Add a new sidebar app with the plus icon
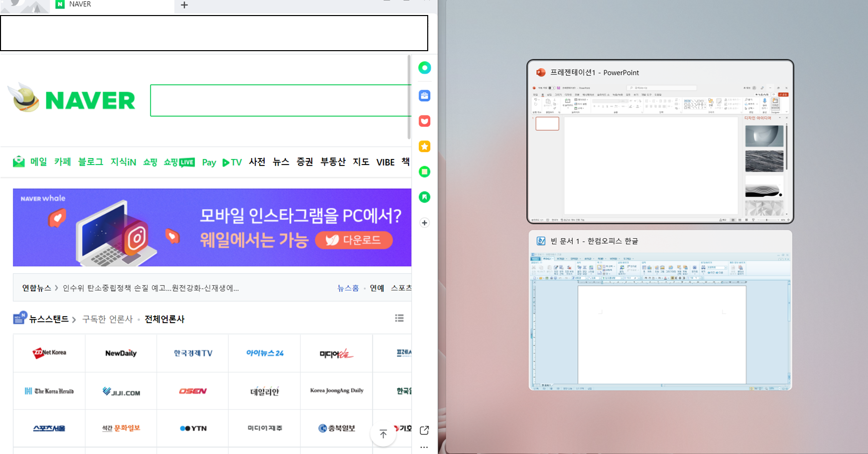 pyautogui.click(x=424, y=223)
